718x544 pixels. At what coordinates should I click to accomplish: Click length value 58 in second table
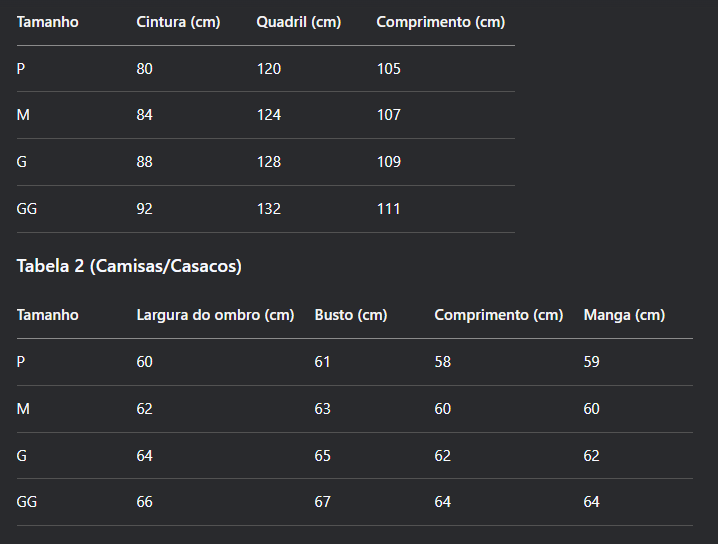pos(443,362)
